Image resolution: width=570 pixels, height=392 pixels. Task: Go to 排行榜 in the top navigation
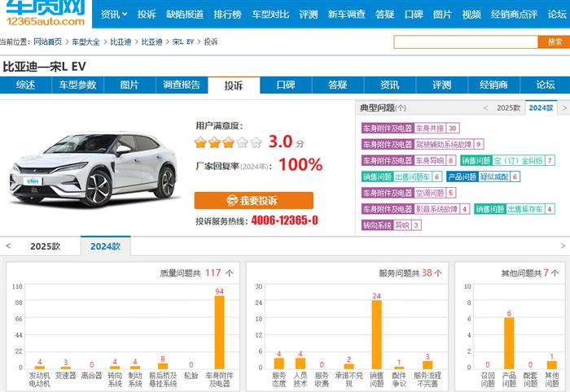click(x=227, y=14)
